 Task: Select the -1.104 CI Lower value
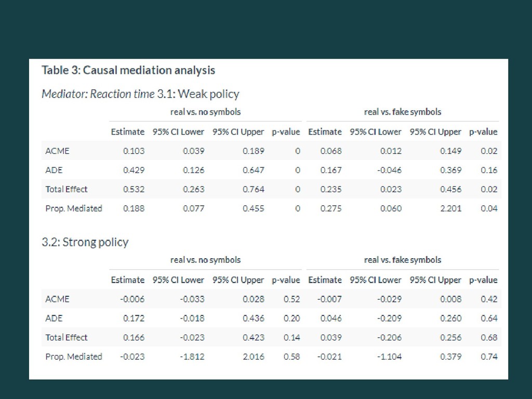(390, 356)
